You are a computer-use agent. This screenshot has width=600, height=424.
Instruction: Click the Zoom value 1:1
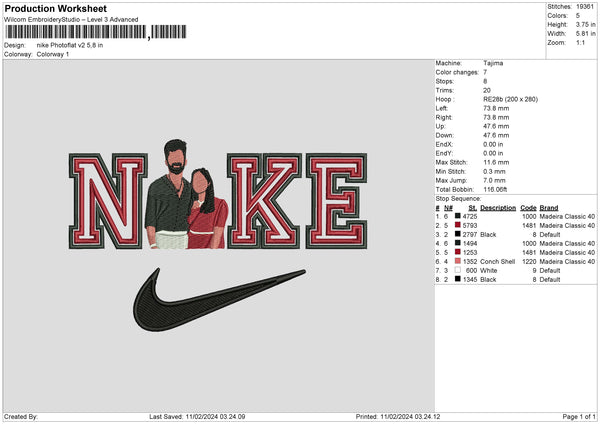click(580, 42)
